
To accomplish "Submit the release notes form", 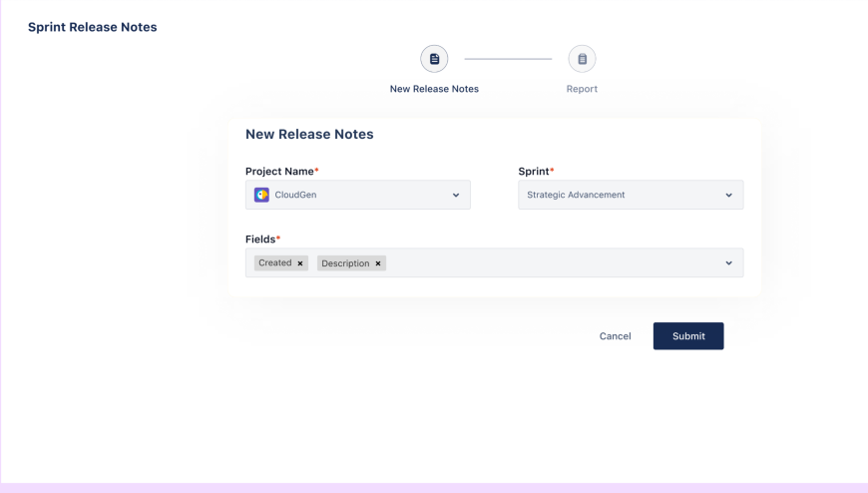I will 688,336.
